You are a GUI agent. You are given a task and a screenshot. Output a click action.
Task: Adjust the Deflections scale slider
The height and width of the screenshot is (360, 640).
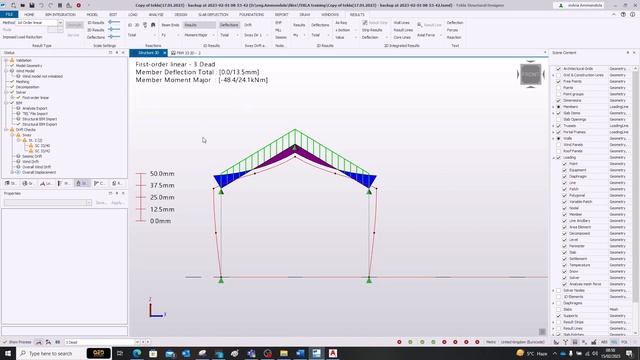(x=114, y=37)
